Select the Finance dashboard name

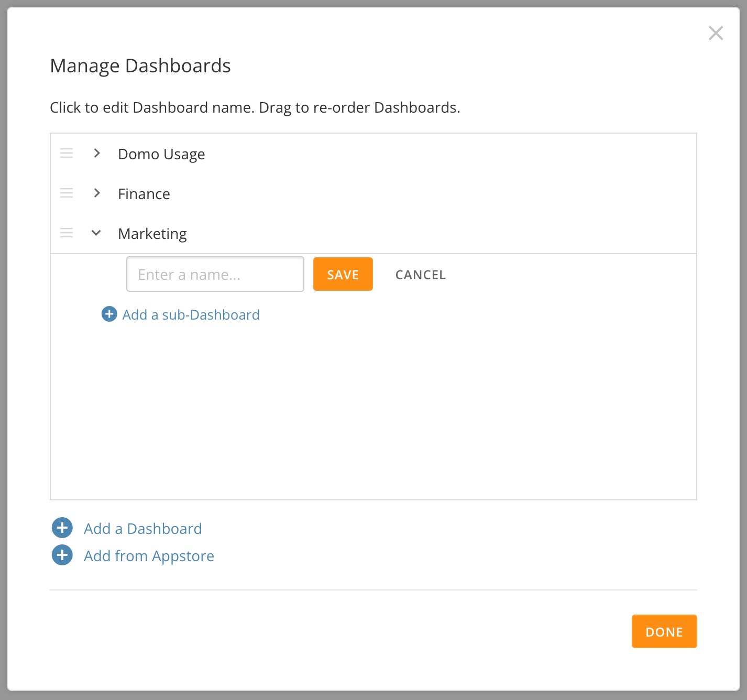(x=144, y=193)
